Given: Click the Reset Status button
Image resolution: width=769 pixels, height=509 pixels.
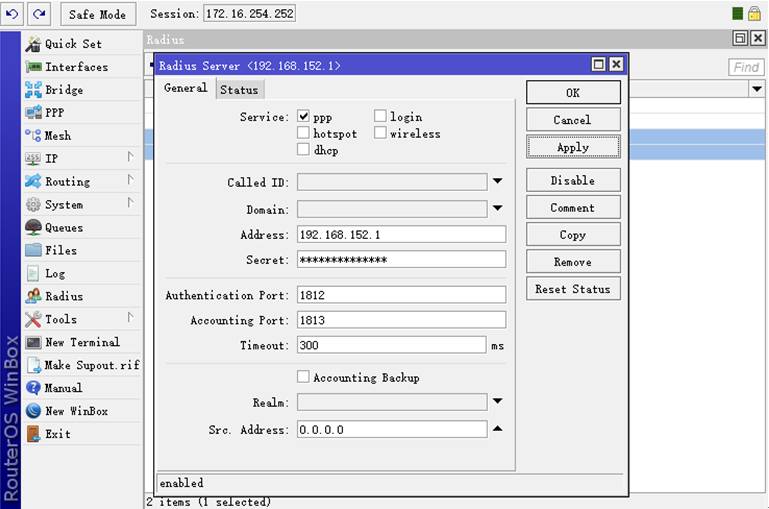Looking at the screenshot, I should pyautogui.click(x=573, y=289).
